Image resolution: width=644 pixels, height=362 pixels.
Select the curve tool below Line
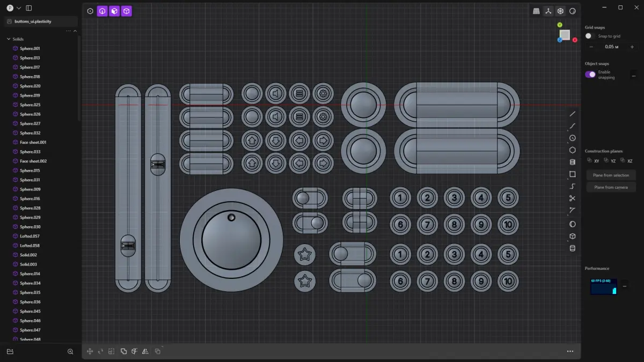click(x=573, y=126)
